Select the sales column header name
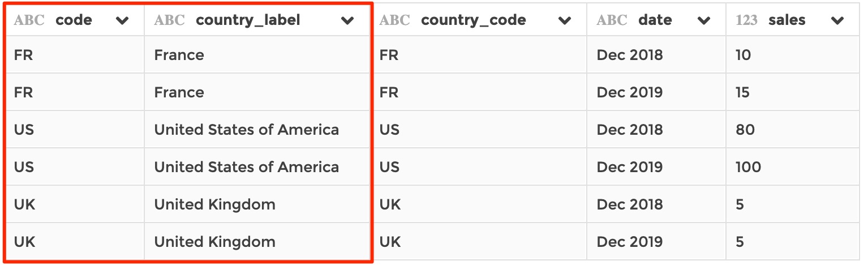This screenshot has width=868, height=265. coord(787,20)
